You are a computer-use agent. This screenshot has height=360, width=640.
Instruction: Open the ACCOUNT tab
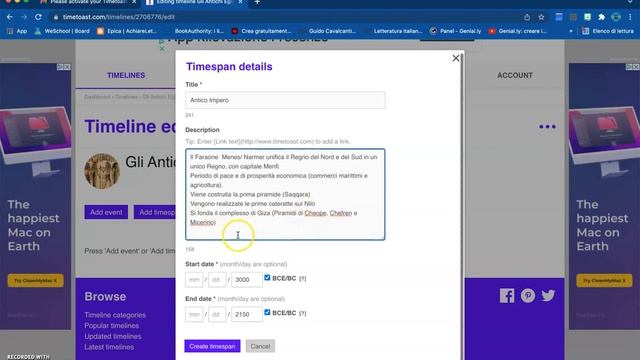[515, 76]
